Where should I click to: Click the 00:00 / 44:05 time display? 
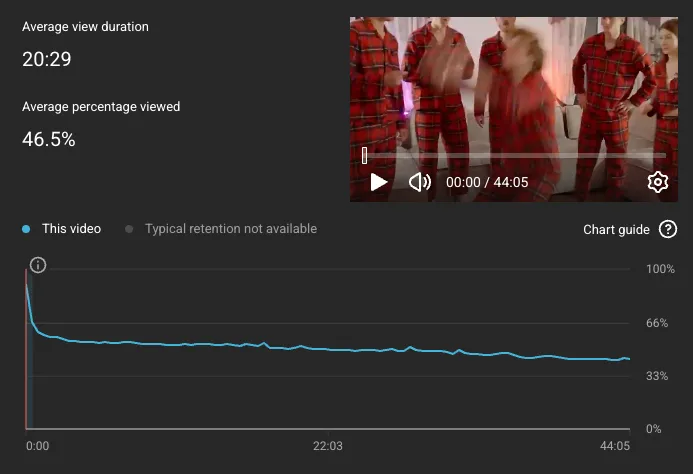point(487,182)
